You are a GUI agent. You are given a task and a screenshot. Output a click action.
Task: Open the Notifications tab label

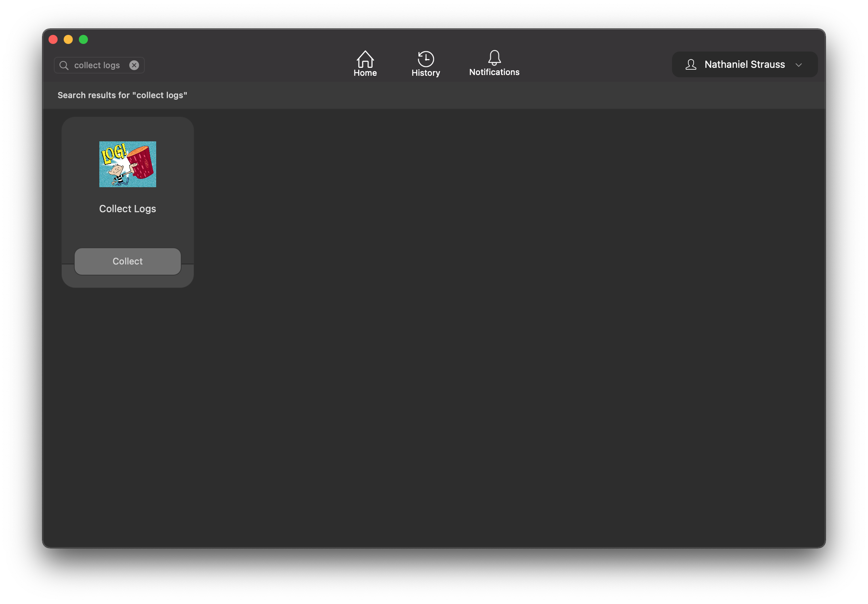tap(494, 72)
